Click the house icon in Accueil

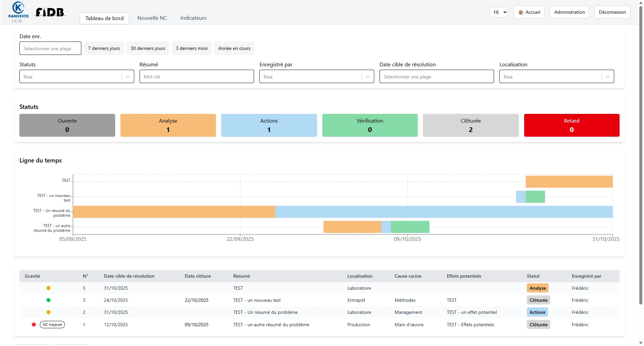521,12
